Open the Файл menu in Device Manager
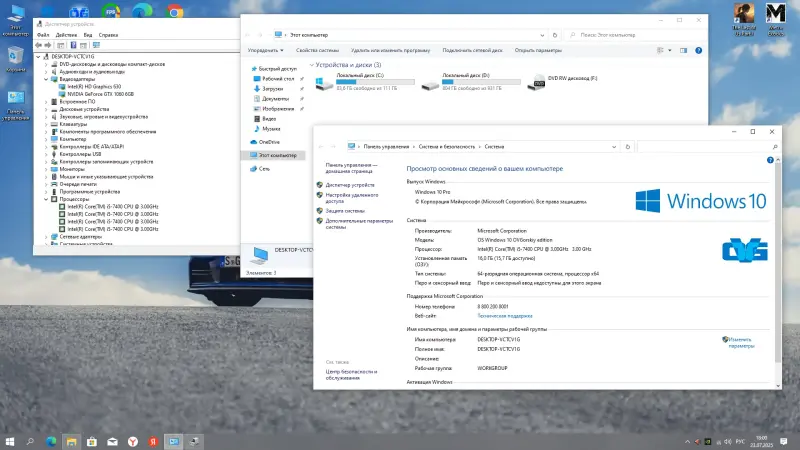Image resolution: width=800 pixels, height=450 pixels. tap(43, 35)
